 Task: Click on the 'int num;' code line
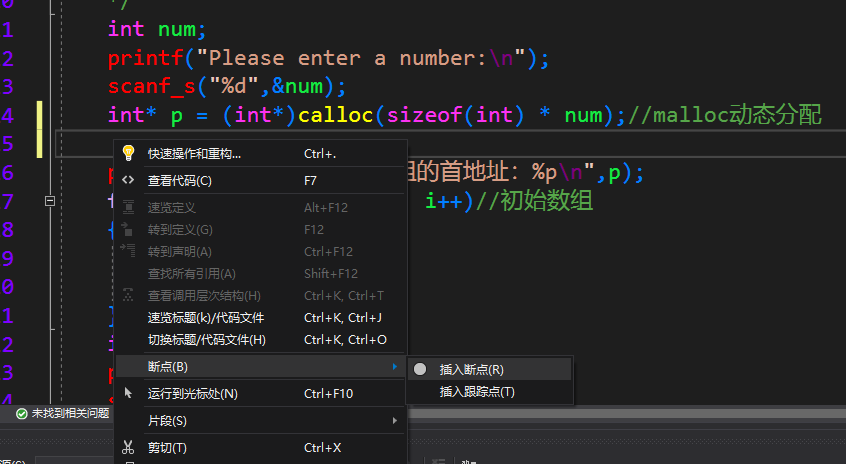point(157,29)
